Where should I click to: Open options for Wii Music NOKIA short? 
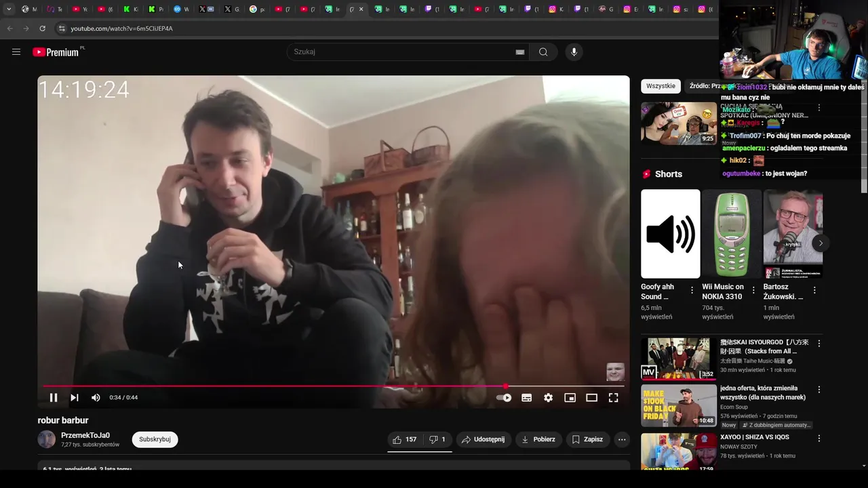(753, 290)
